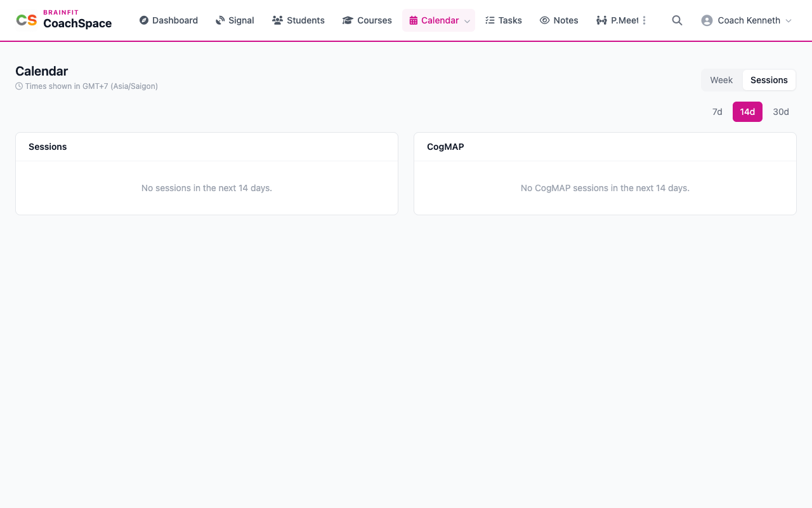Select the 14d range button
812x508 pixels.
(x=747, y=112)
